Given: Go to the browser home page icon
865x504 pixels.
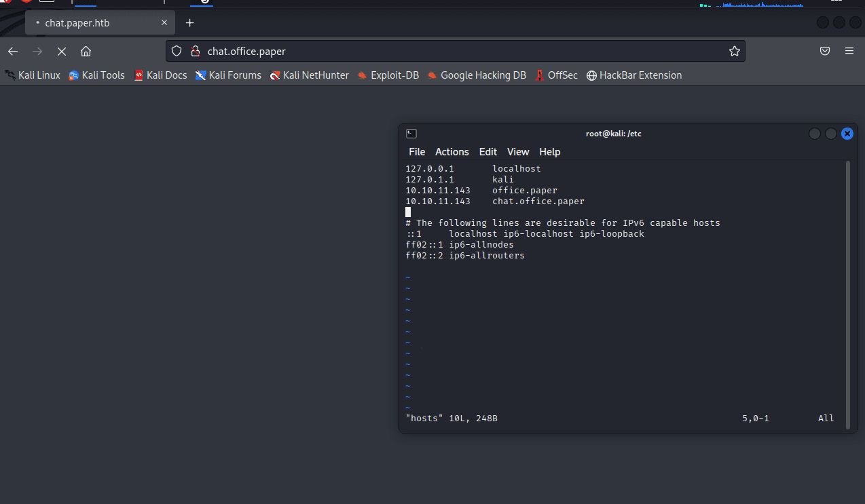Looking at the screenshot, I should coord(86,52).
